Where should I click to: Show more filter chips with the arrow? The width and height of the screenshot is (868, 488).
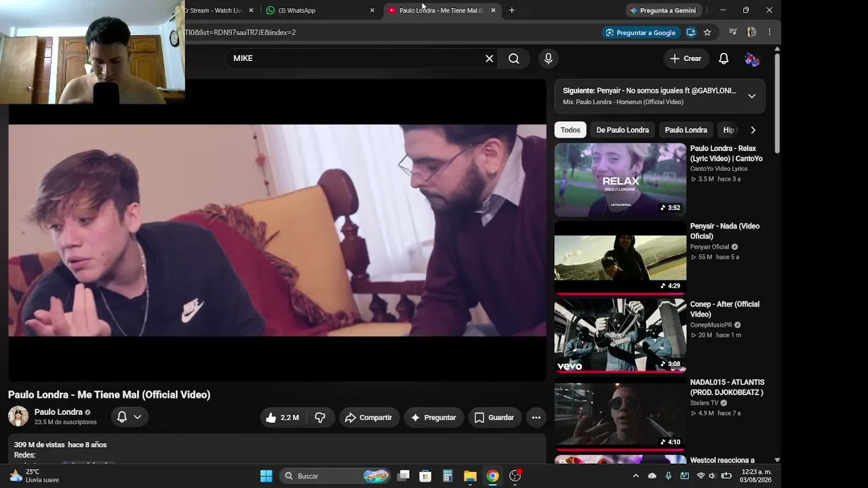coord(753,130)
